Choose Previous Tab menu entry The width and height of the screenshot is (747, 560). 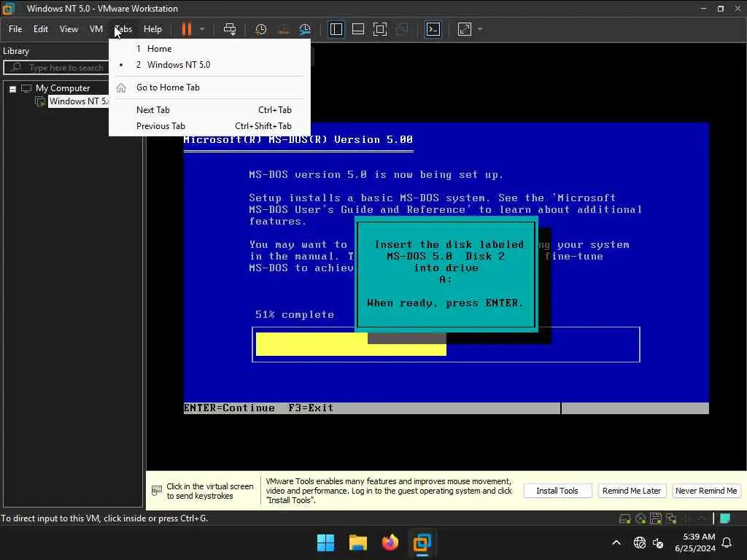pyautogui.click(x=209, y=126)
